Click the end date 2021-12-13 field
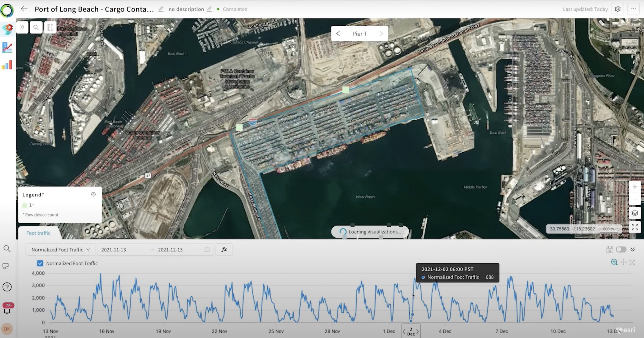This screenshot has width=644, height=338. 170,250
